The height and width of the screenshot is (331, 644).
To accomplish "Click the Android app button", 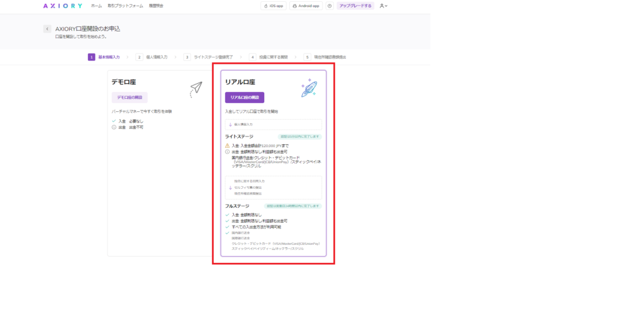I will tap(306, 6).
